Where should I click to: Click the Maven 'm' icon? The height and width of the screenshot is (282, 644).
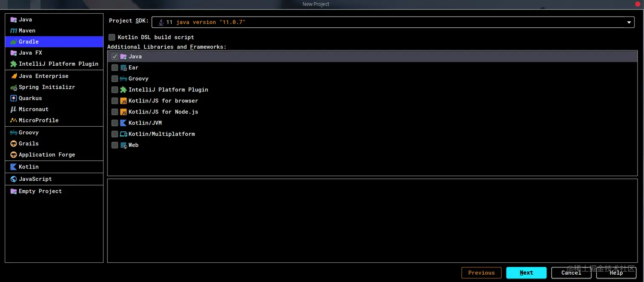(14, 31)
